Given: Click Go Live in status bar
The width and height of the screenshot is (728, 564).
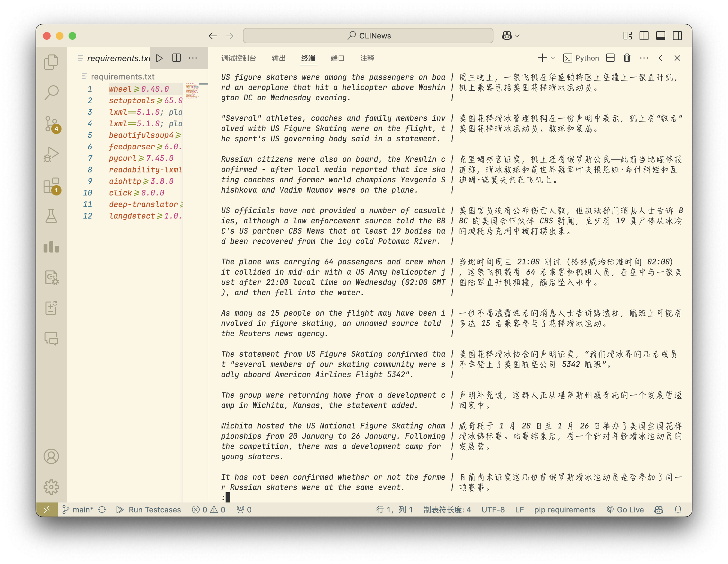Looking at the screenshot, I should coord(625,509).
